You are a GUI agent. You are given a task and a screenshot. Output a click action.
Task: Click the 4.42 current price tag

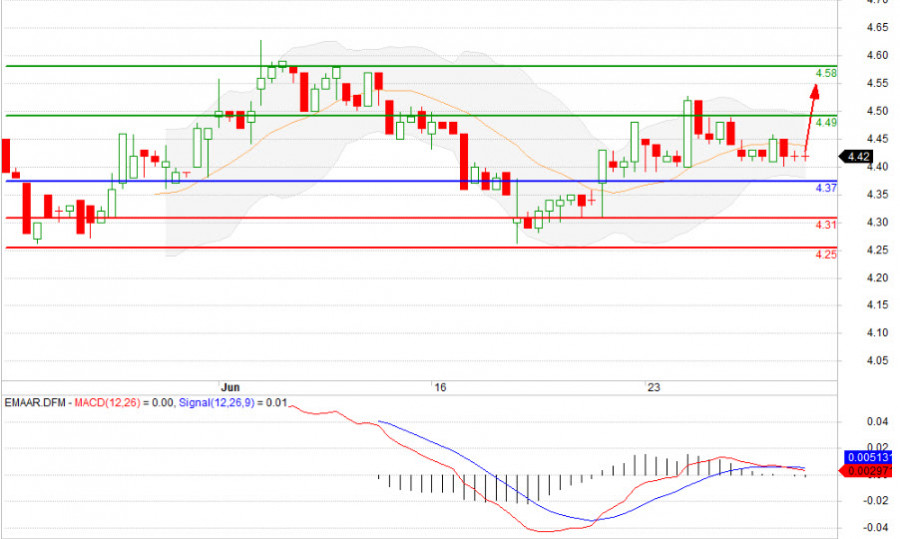tap(856, 157)
